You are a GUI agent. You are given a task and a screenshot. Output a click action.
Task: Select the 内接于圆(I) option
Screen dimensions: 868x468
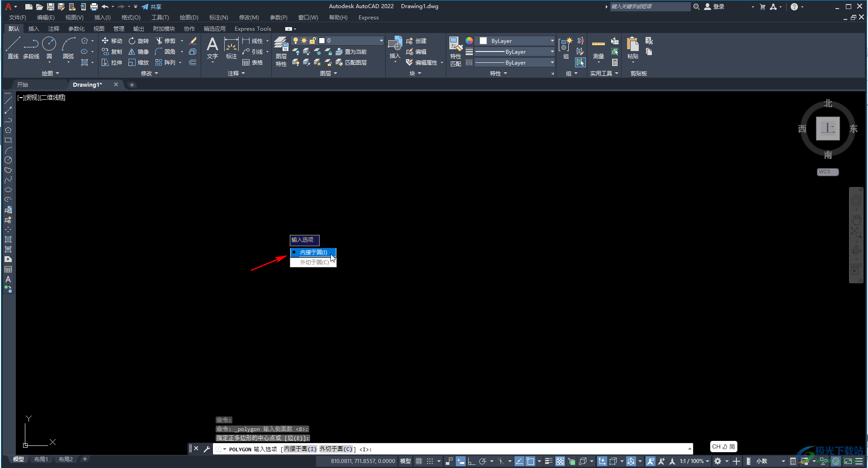(x=313, y=253)
